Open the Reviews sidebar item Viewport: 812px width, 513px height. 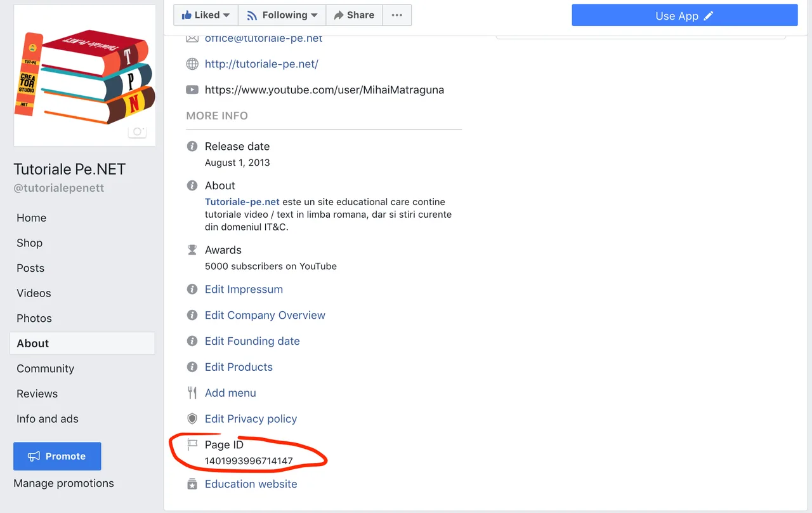(37, 394)
